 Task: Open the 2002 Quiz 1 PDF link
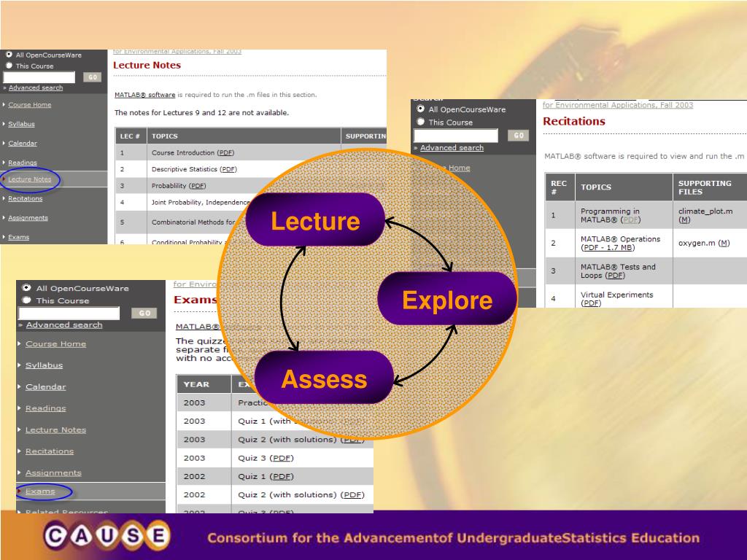click(x=282, y=477)
